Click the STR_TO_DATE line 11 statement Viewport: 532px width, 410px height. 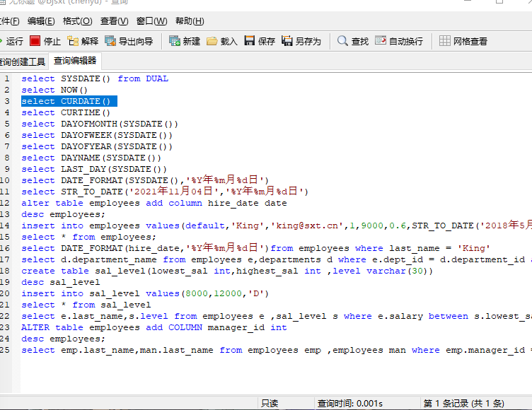(x=165, y=192)
